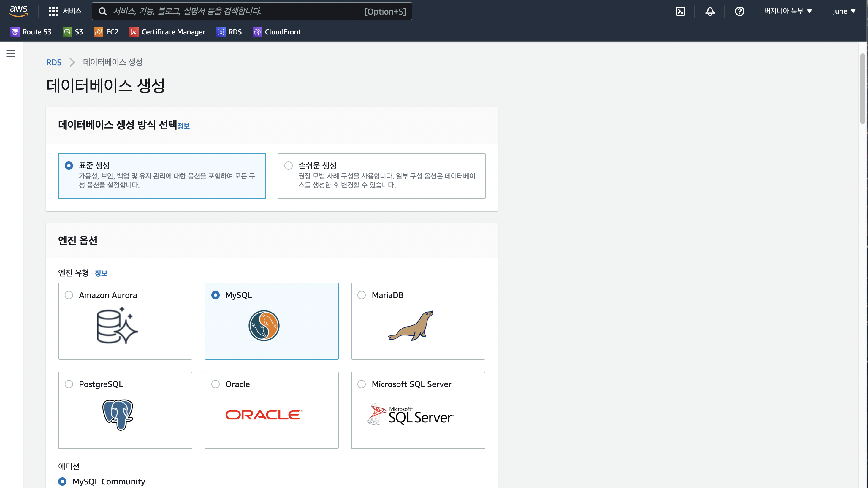The height and width of the screenshot is (488, 868).
Task: Click the Route 53 shortcut icon
Action: [x=15, y=32]
